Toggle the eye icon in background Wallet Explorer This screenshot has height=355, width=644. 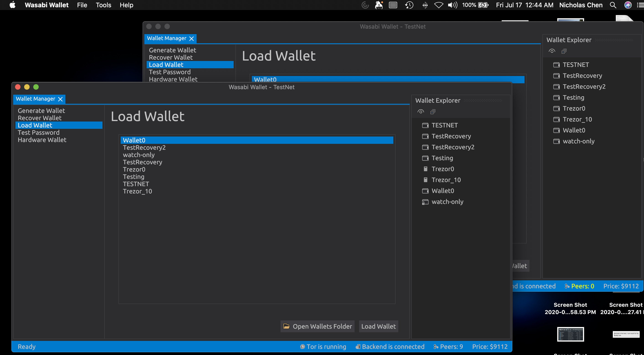(x=552, y=51)
